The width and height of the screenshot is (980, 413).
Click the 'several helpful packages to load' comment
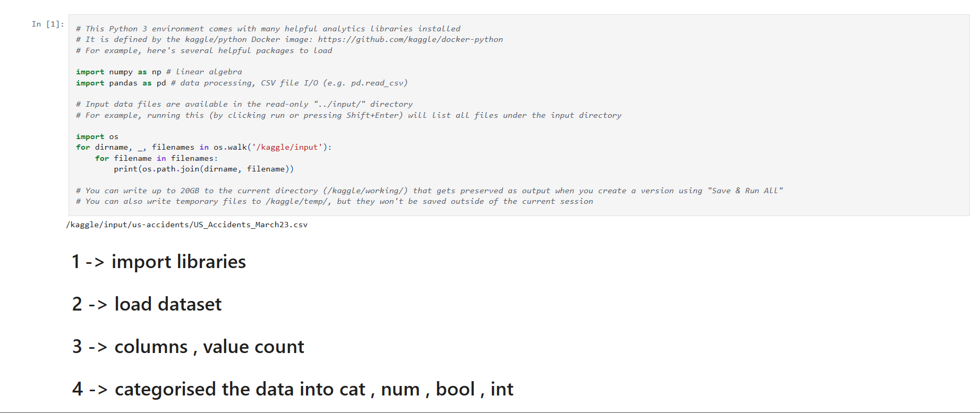pos(204,50)
